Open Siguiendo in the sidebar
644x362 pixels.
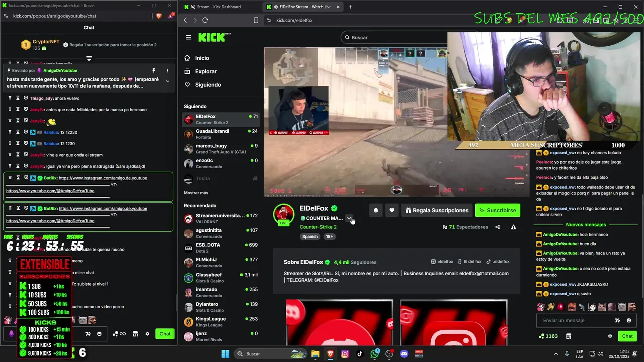point(208,85)
